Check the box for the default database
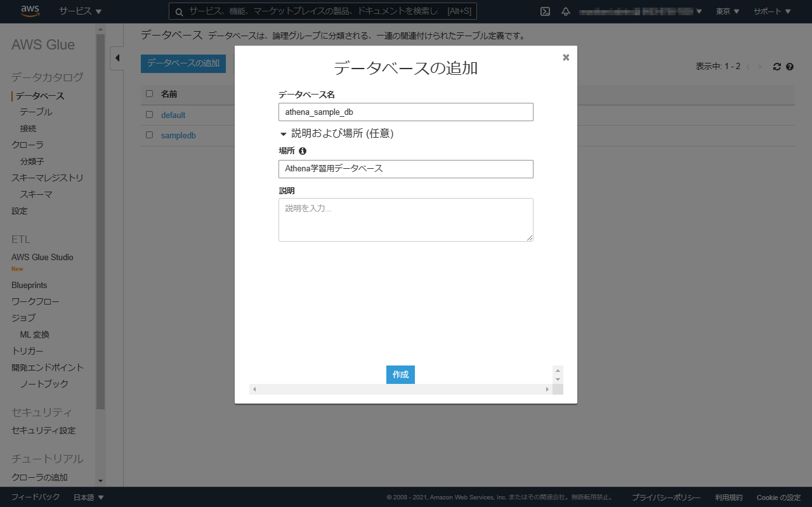Screen dimensions: 812x507 point(150,115)
